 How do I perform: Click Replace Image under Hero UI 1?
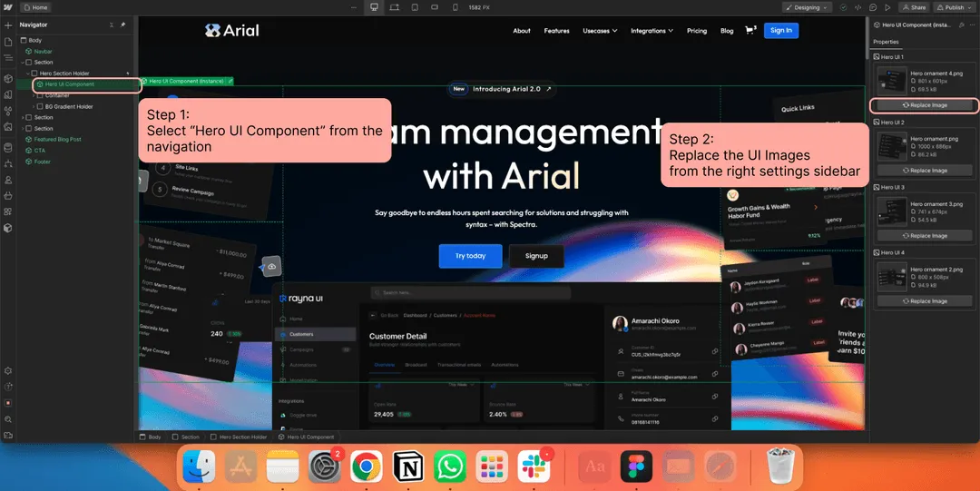pos(925,105)
